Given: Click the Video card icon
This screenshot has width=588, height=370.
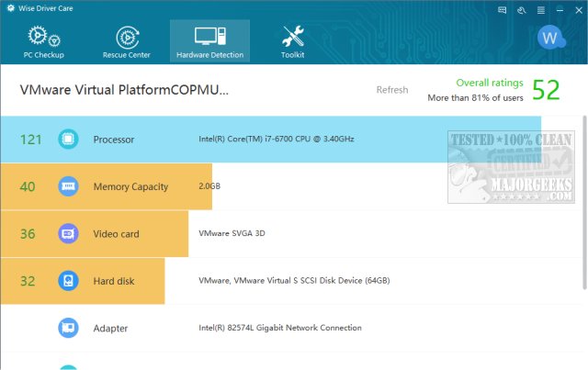Looking at the screenshot, I should pos(68,233).
